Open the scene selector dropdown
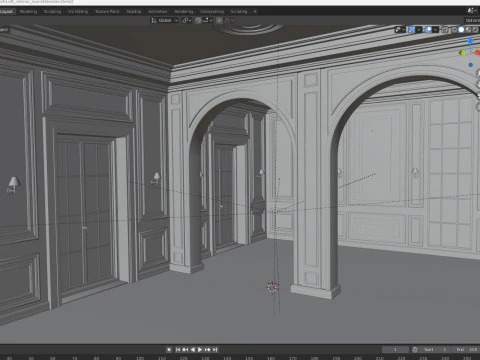 [x=472, y=11]
